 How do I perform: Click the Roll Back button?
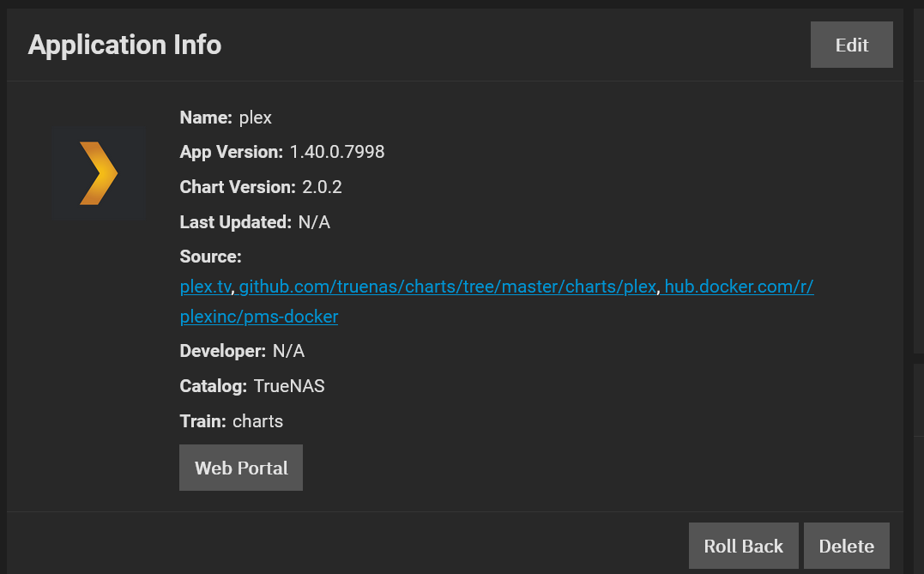tap(744, 546)
